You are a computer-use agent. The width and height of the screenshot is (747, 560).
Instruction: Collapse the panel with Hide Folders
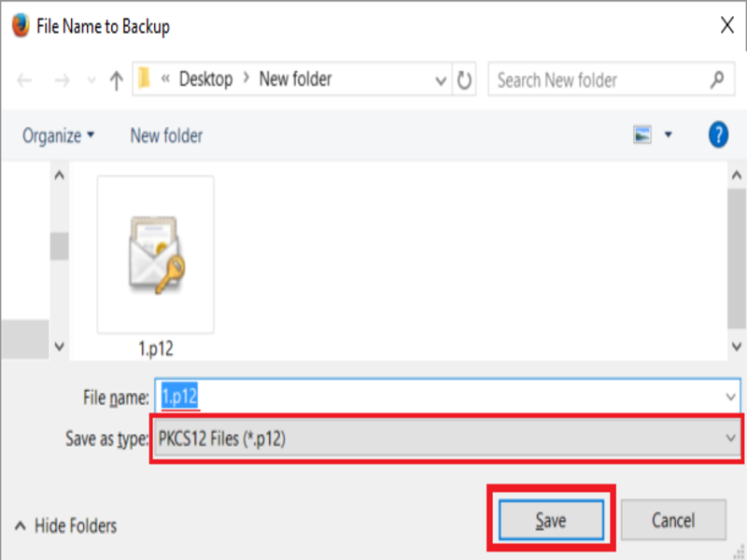pos(65,525)
